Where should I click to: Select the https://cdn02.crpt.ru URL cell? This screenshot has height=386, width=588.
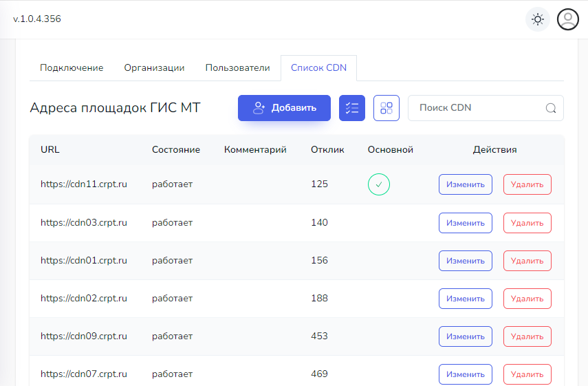click(x=84, y=299)
